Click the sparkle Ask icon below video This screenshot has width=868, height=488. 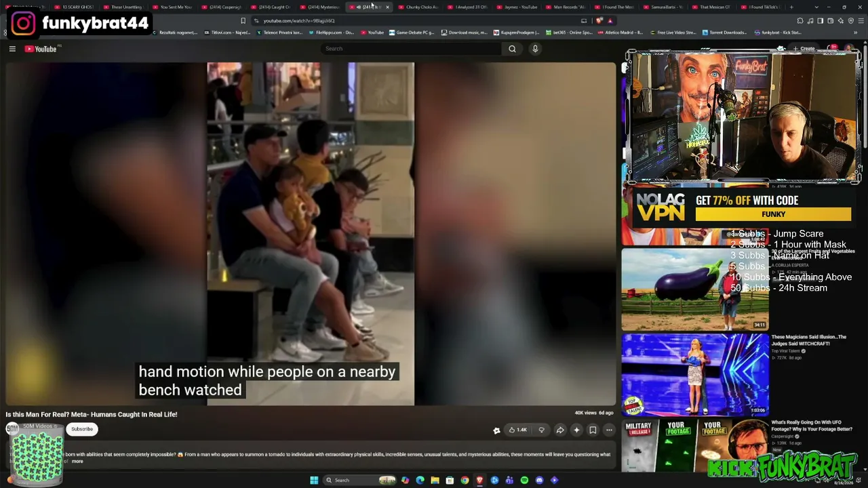click(x=576, y=430)
